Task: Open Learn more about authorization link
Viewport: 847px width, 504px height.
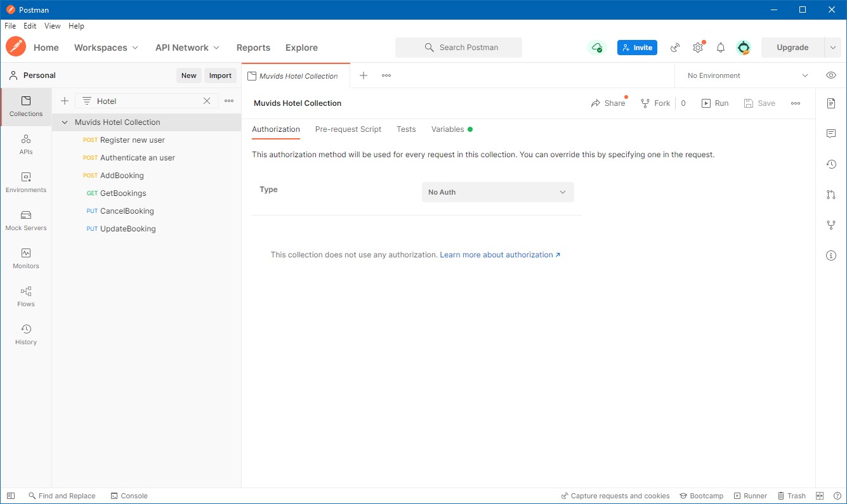Action: tap(500, 255)
